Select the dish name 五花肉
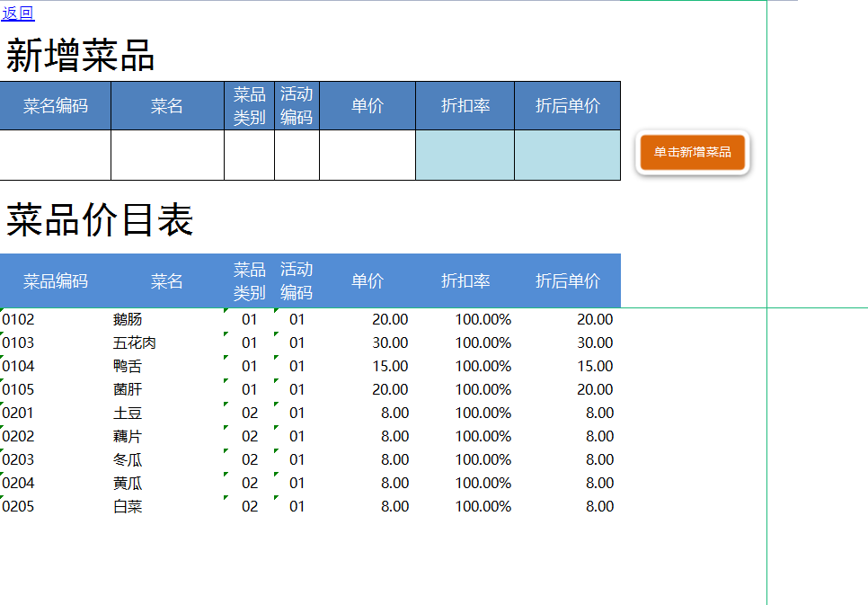Viewport: 868px width, 605px height. pos(135,343)
